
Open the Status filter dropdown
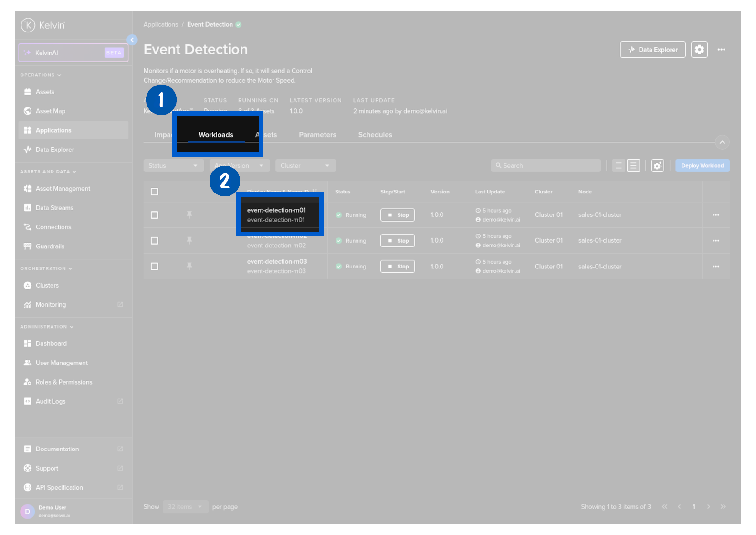[173, 166]
